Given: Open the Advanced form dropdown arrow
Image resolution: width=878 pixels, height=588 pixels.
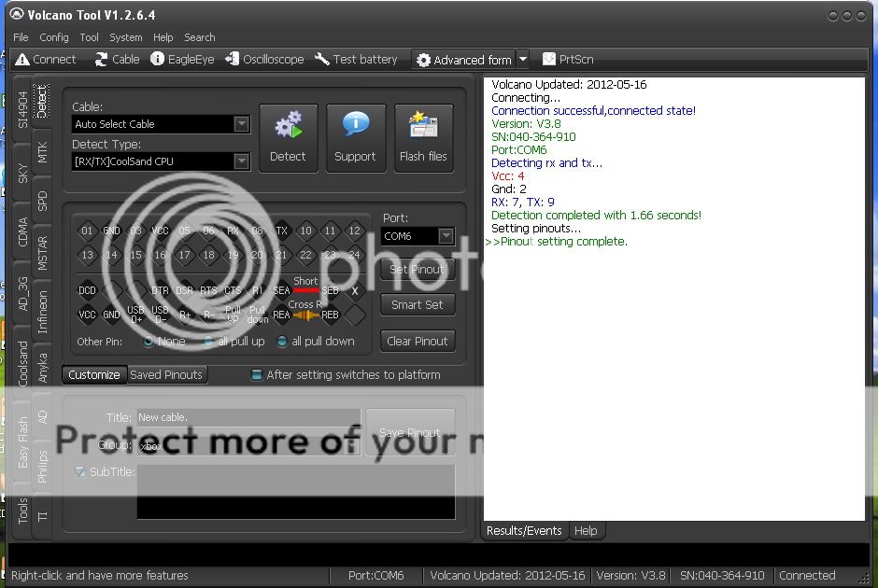Looking at the screenshot, I should click(522, 60).
